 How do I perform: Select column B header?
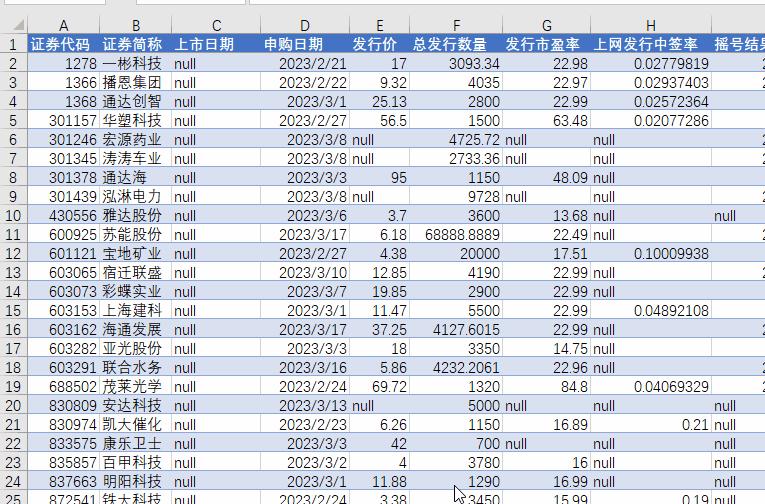point(136,25)
